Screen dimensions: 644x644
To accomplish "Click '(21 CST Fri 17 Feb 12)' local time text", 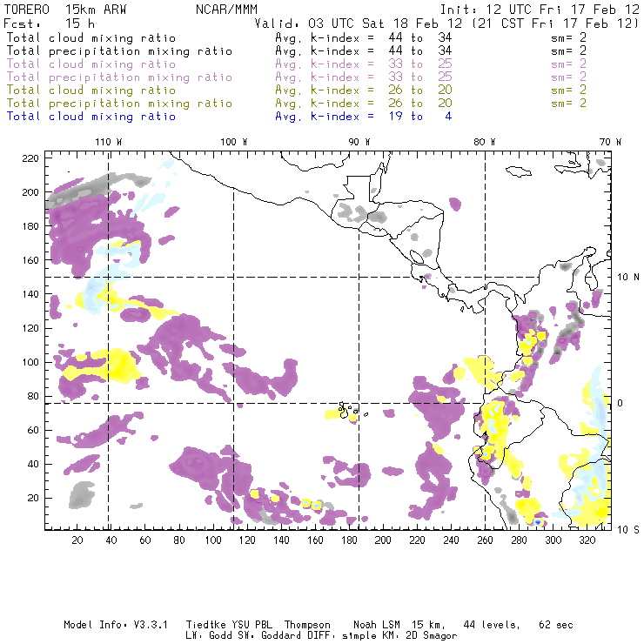I will coord(555,23).
